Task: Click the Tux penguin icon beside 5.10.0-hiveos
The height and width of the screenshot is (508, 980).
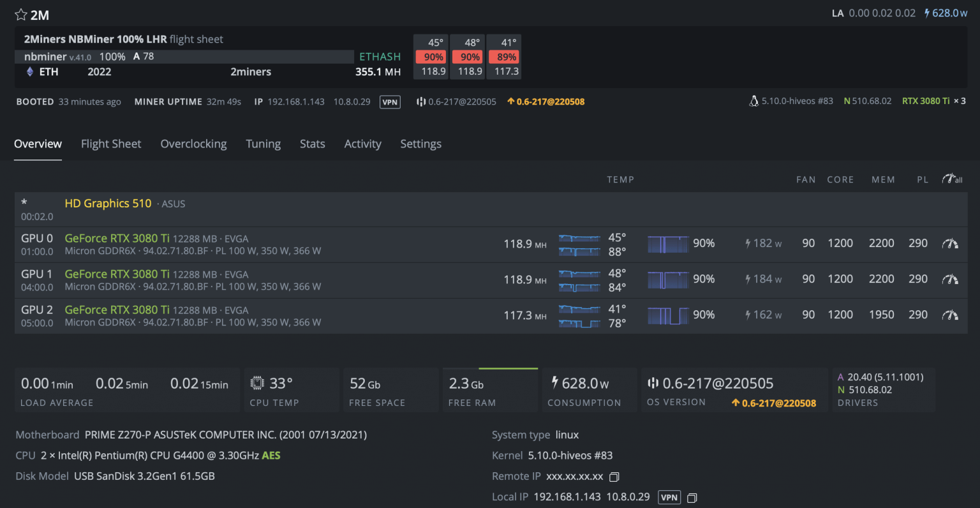Action: [754, 100]
